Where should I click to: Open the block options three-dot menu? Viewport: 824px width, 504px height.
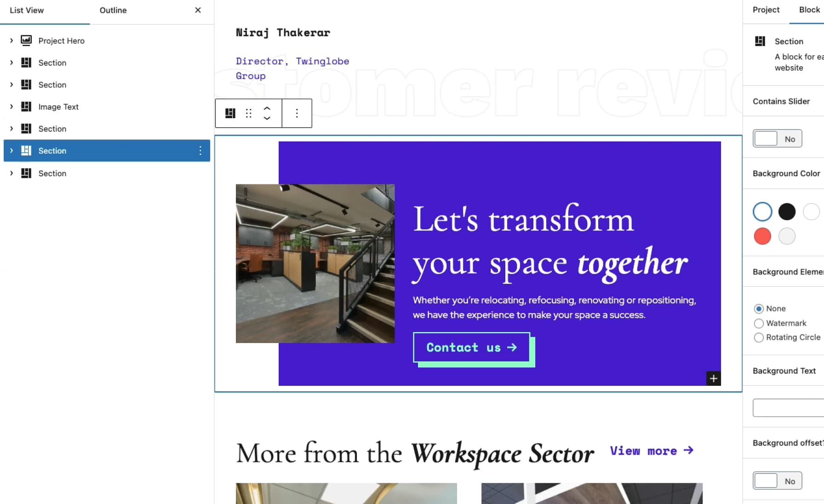(297, 113)
